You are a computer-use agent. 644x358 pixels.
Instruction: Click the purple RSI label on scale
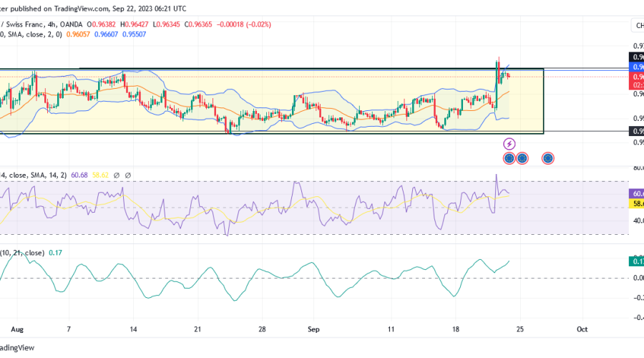pyautogui.click(x=636, y=193)
